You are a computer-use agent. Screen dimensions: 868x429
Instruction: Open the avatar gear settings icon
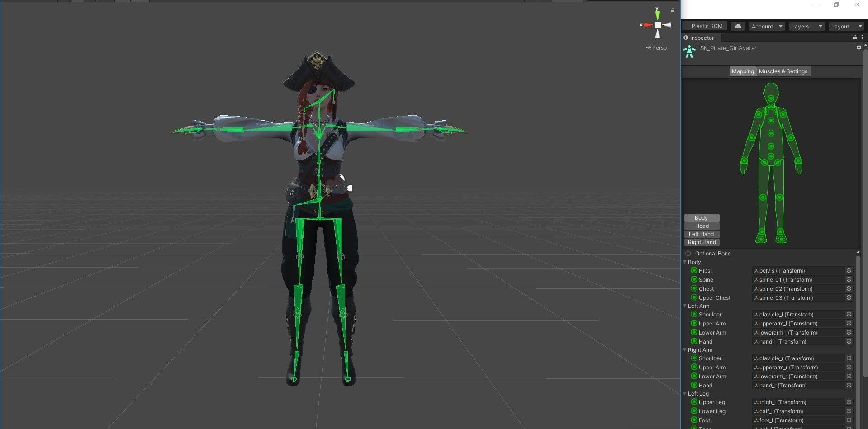(859, 47)
